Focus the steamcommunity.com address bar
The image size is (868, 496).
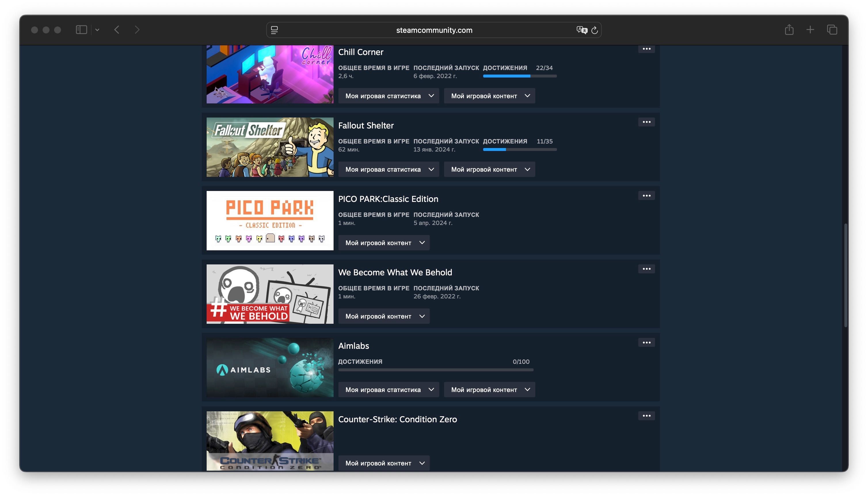click(434, 30)
